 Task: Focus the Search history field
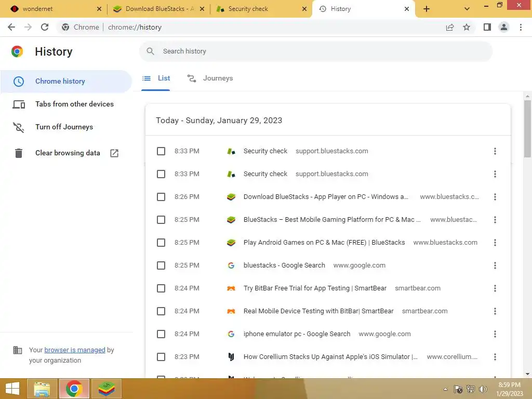tap(315, 51)
